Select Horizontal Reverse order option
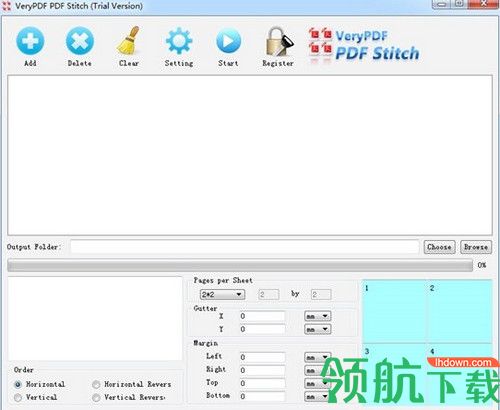 (96, 384)
